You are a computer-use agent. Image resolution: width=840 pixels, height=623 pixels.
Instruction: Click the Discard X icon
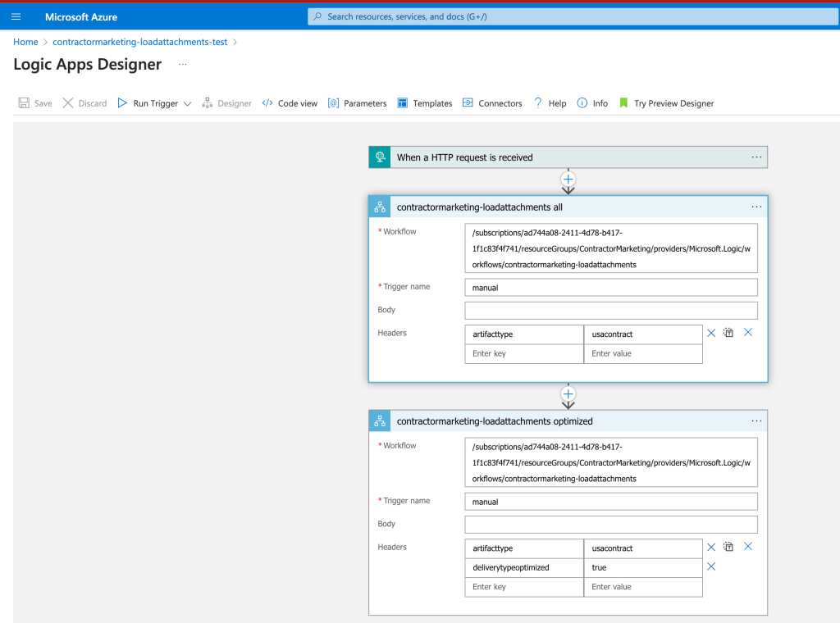[68, 102]
